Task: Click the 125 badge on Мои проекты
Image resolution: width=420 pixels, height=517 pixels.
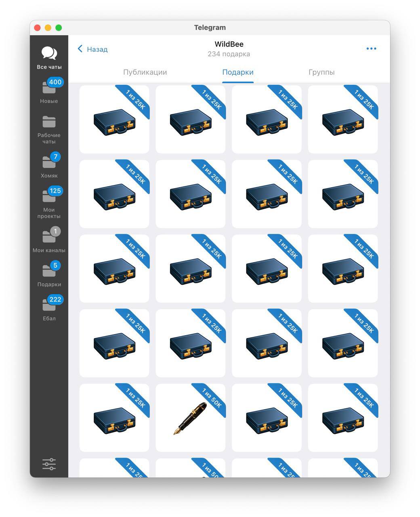Action: pos(55,191)
